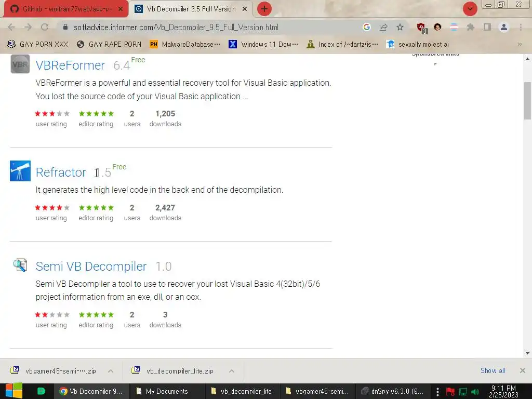The height and width of the screenshot is (399, 532).
Task: Open the Chrome three-dot menu
Action: point(521,27)
